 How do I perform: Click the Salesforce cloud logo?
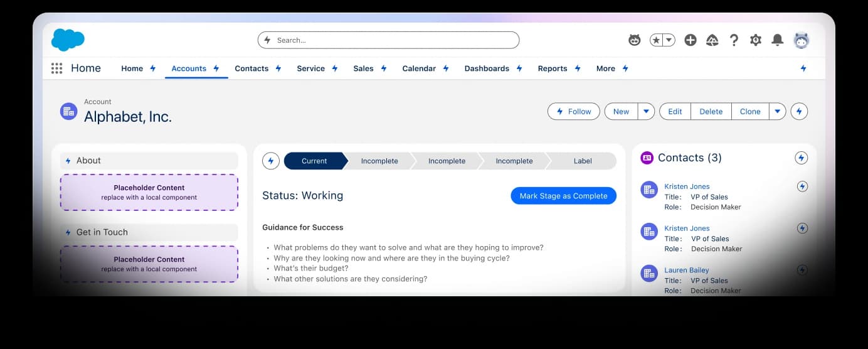[68, 40]
